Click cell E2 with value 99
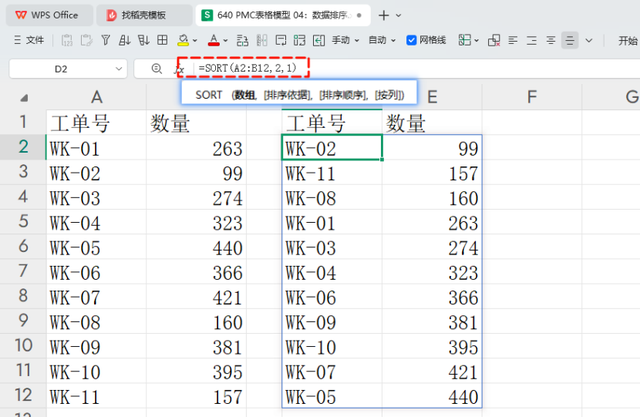This screenshot has height=417, width=640. pos(432,147)
